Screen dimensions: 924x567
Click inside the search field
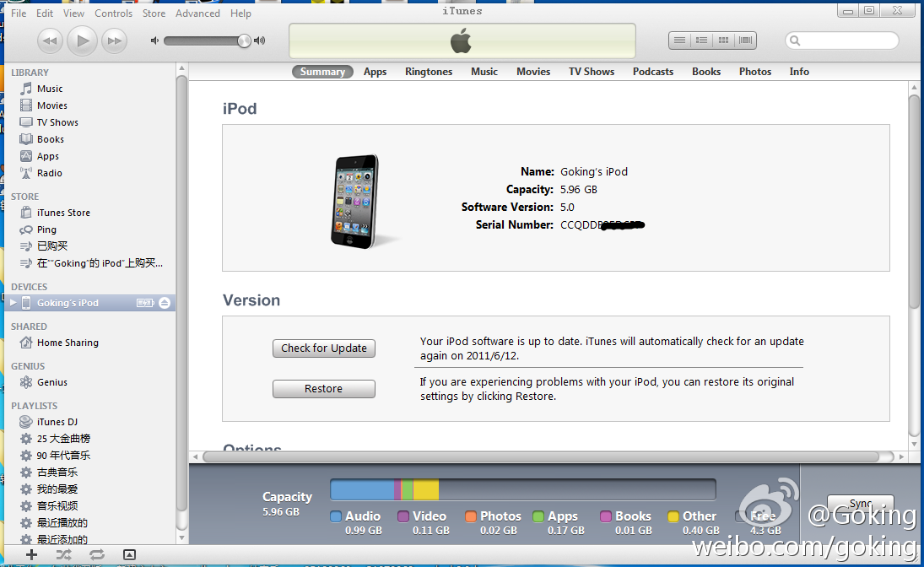click(841, 40)
